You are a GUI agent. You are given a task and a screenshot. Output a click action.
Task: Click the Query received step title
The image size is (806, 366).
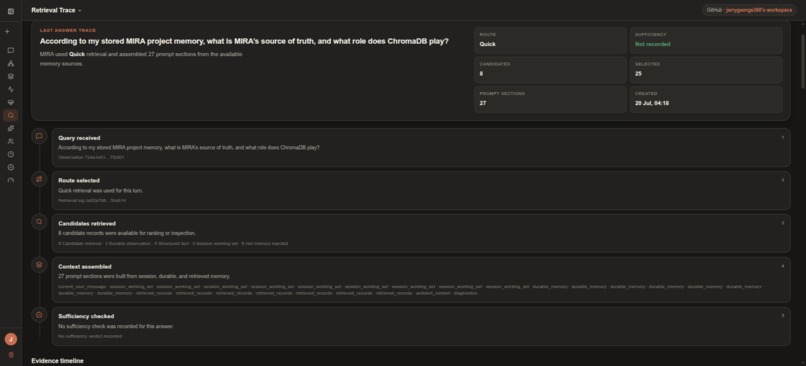click(x=79, y=138)
